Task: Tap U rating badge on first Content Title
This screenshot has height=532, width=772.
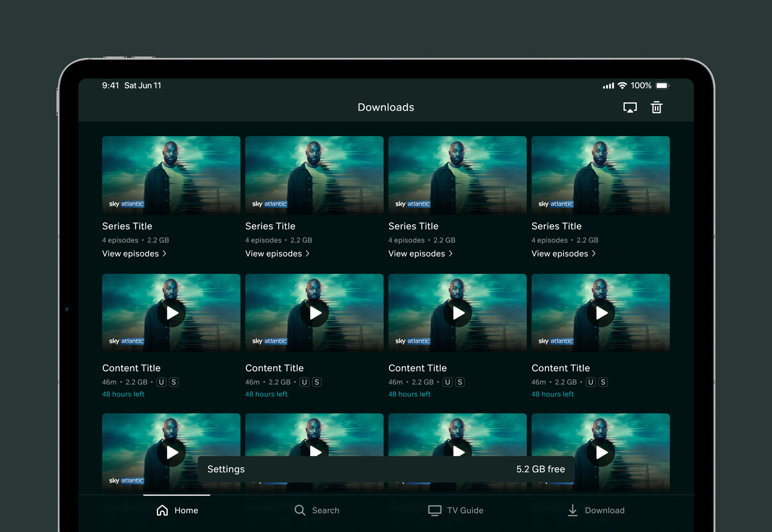Action: 161,382
